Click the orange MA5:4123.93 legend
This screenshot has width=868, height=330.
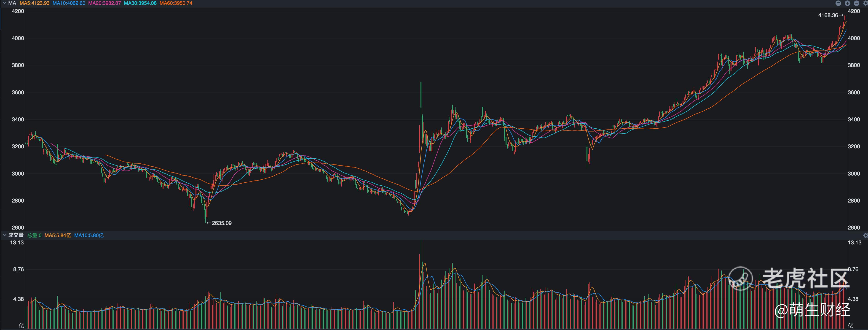pyautogui.click(x=34, y=3)
